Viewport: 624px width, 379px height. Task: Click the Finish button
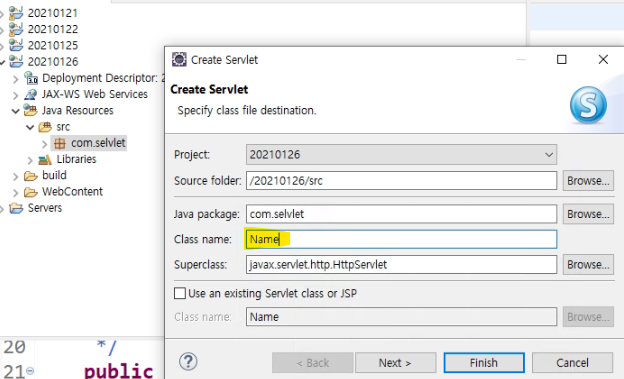pyautogui.click(x=484, y=363)
